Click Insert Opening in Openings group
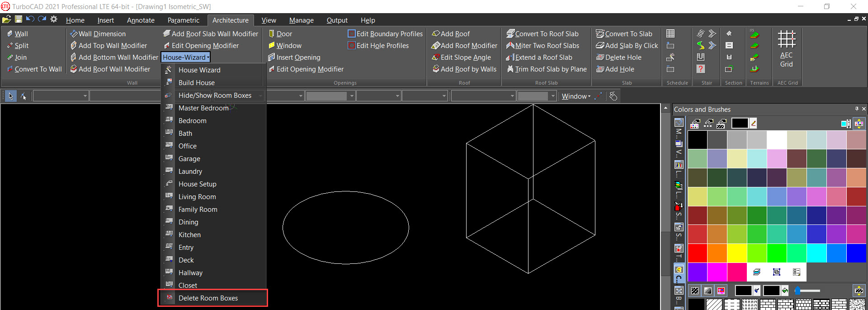Viewport: 868px width, 310px height. (x=294, y=57)
